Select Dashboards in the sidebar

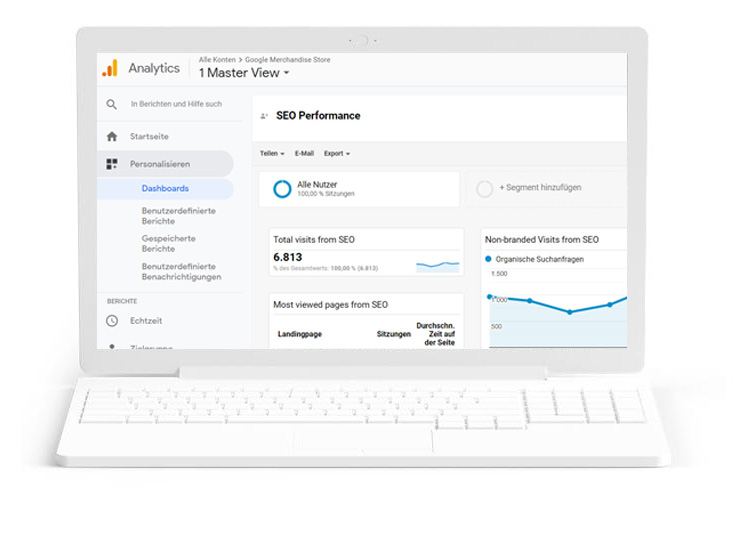[165, 188]
